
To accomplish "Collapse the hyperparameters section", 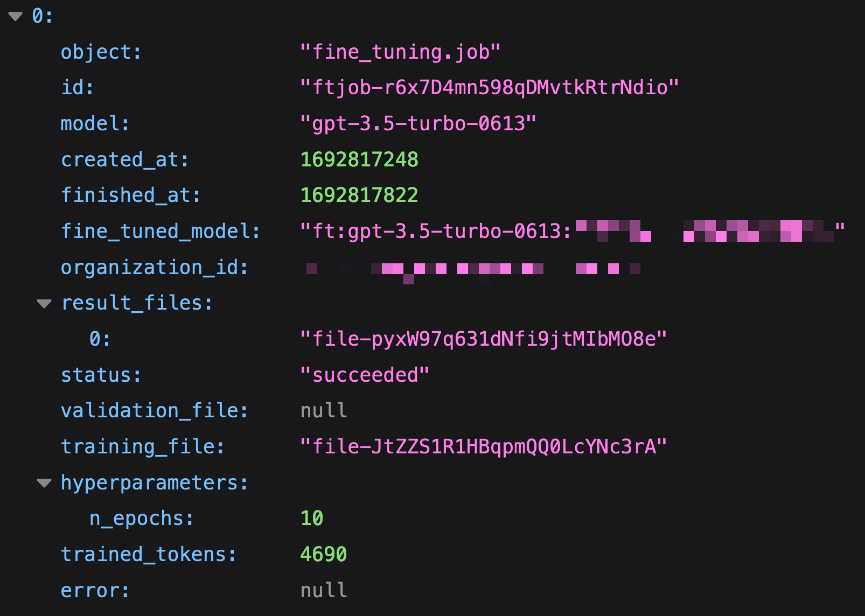I will tap(44, 483).
